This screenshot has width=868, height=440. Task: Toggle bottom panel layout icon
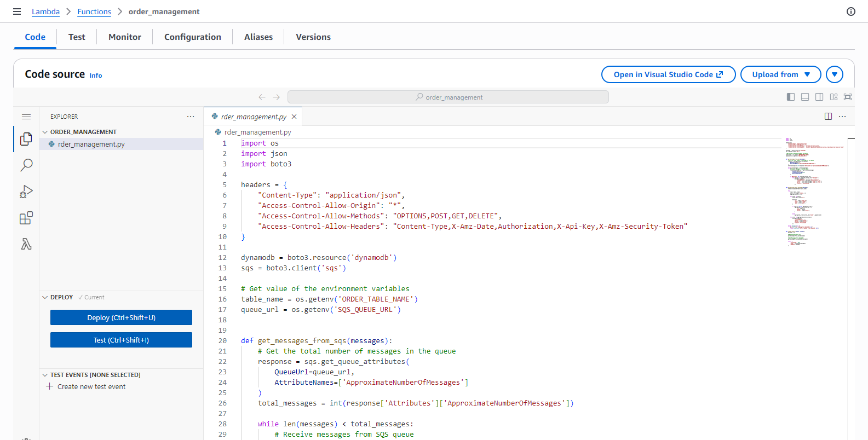coord(805,97)
